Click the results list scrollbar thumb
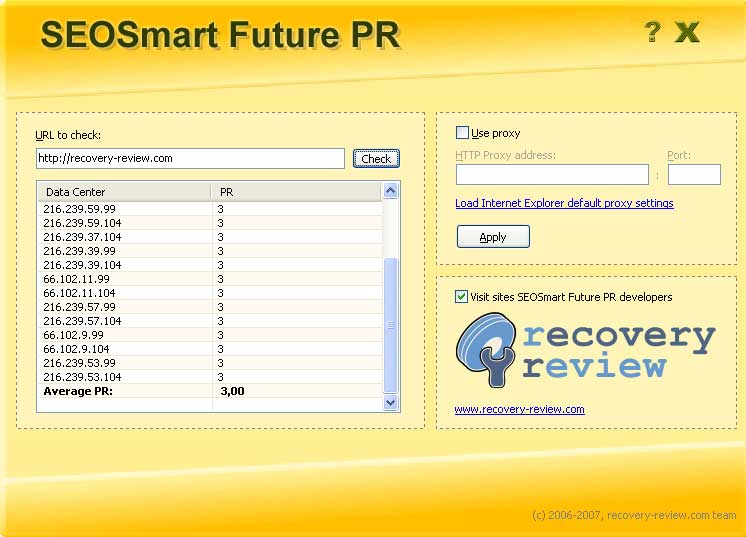This screenshot has height=537, width=746. point(391,325)
